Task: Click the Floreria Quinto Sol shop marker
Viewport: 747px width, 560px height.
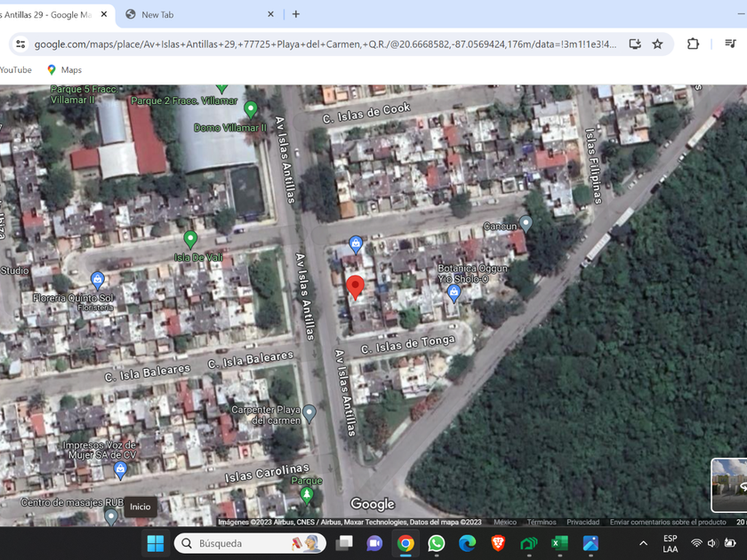Action: coord(98,280)
